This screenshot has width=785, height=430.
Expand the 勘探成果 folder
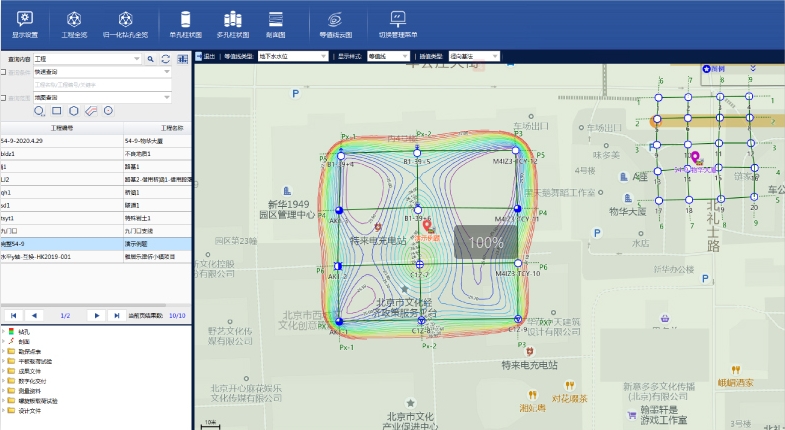pos(3,351)
